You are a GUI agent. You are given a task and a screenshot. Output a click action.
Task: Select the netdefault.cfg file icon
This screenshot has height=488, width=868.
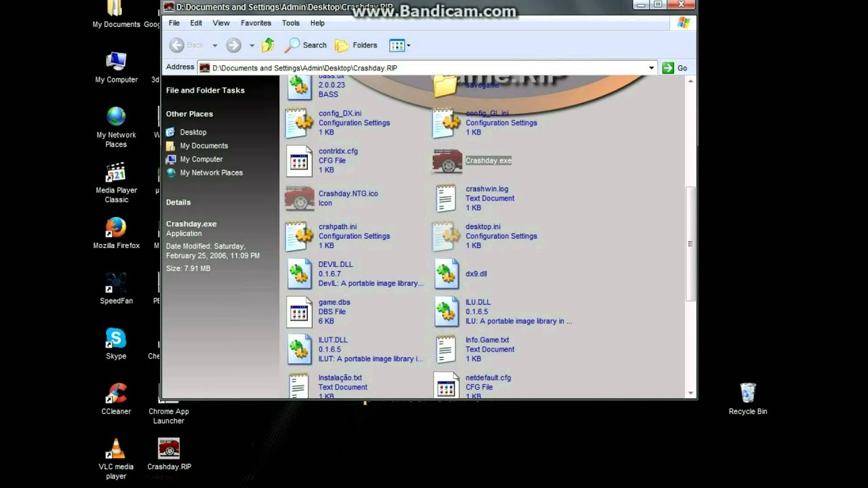(446, 385)
